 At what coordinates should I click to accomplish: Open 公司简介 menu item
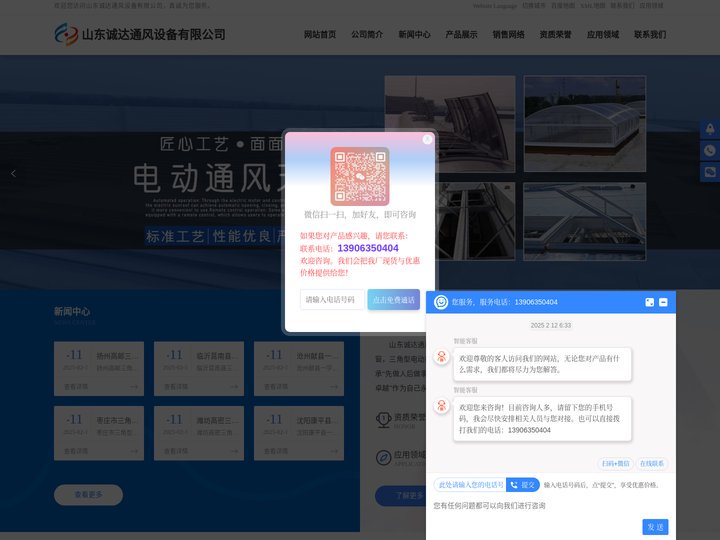click(x=367, y=34)
